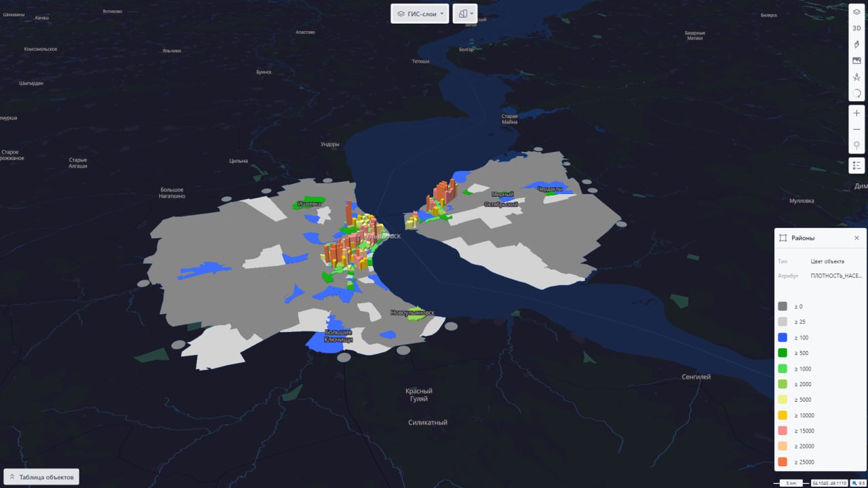Click the Базарные Матаки map label
Image resolution: width=868 pixels, height=488 pixels.
click(694, 35)
